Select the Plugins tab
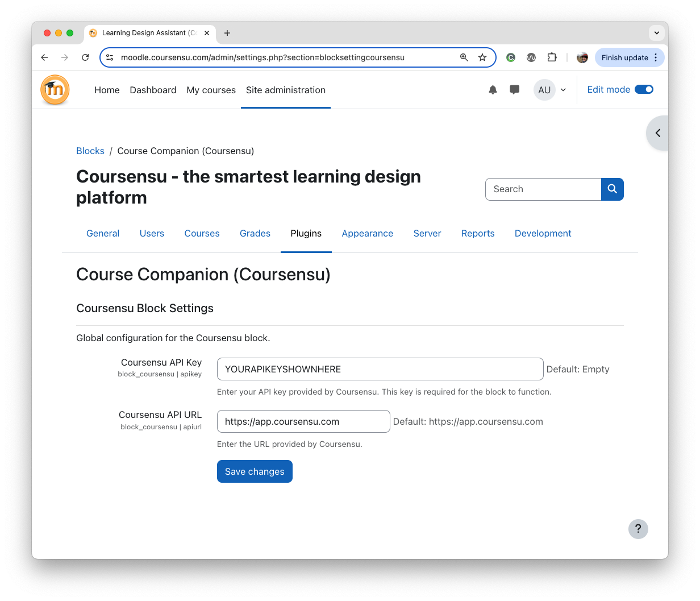The image size is (700, 601). point(306,233)
